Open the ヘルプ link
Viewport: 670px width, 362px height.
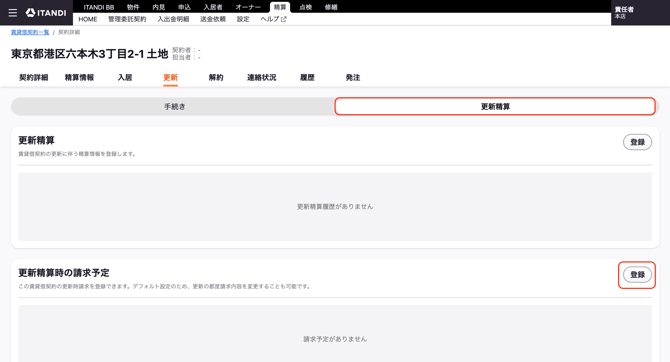point(270,19)
